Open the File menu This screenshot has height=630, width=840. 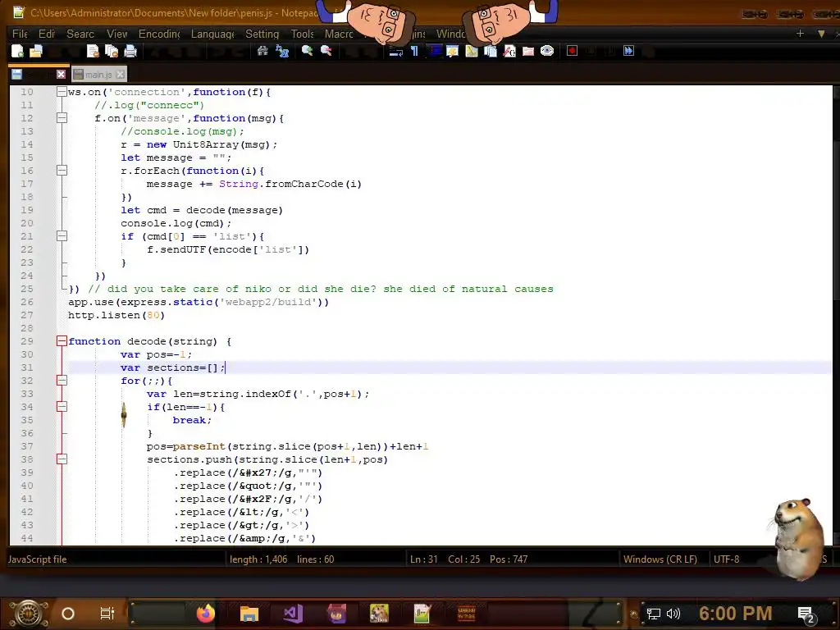coord(20,34)
